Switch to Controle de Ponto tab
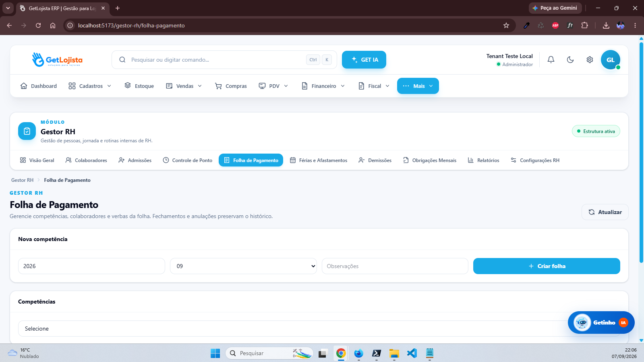644x362 pixels. [188, 160]
